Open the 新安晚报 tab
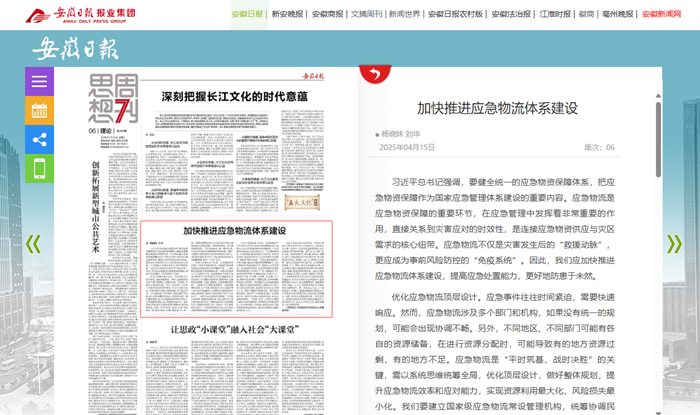 [288, 15]
